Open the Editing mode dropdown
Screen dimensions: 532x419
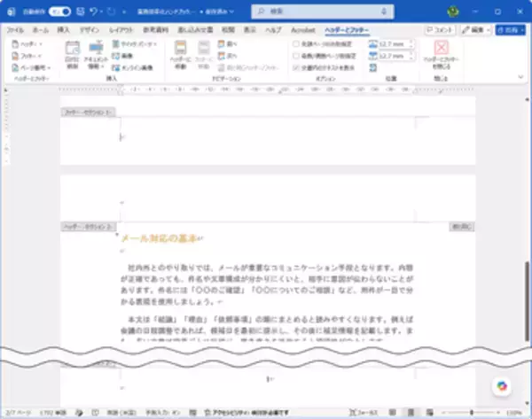click(x=476, y=30)
